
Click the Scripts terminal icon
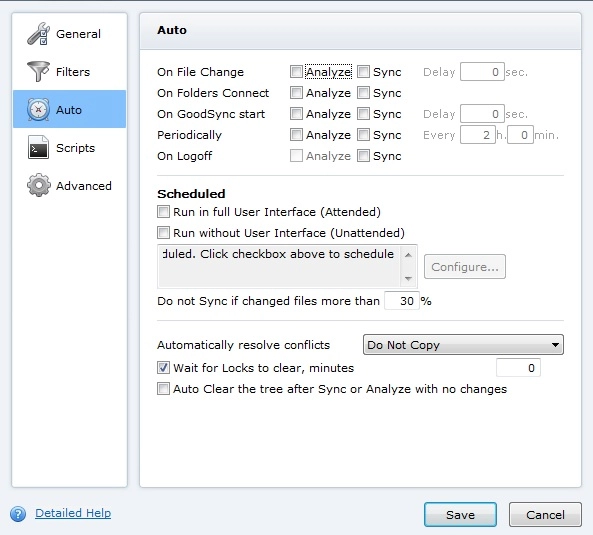pyautogui.click(x=38, y=147)
